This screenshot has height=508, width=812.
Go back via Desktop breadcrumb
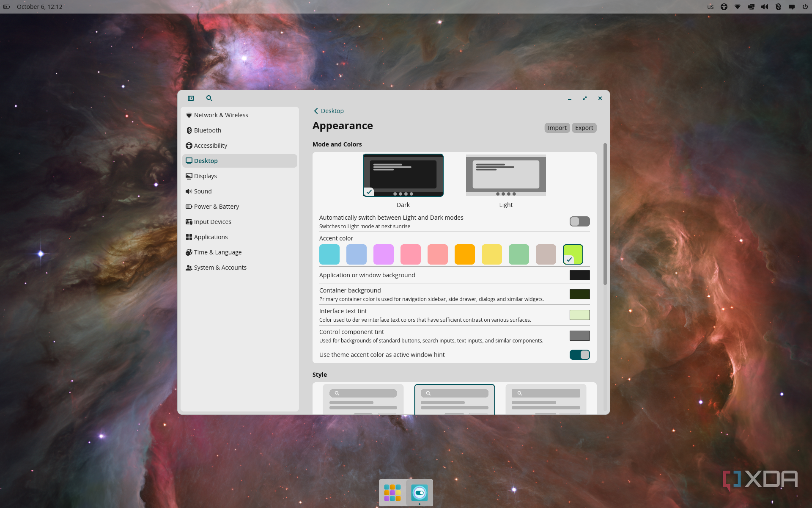coord(329,111)
